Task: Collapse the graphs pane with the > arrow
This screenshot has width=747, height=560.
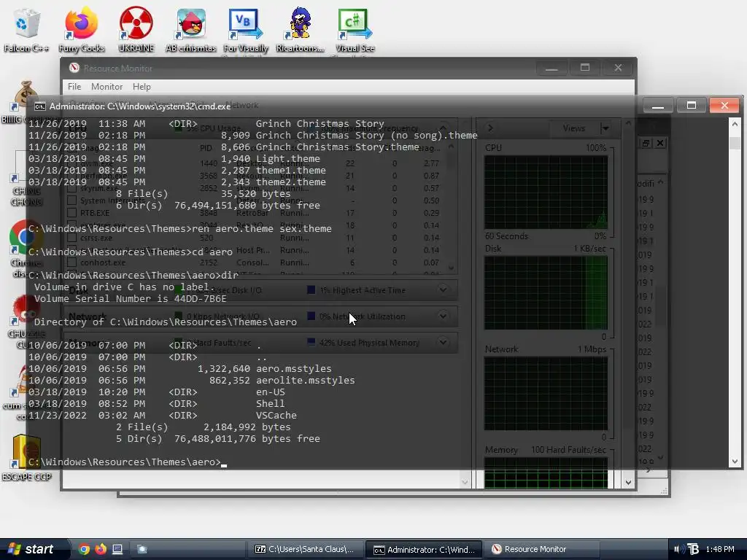Action: pos(490,128)
